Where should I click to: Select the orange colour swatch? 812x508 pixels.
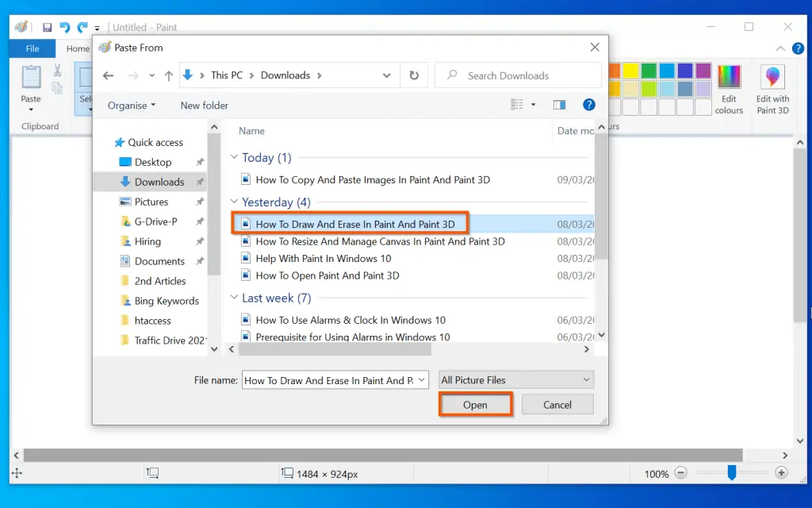(615, 70)
